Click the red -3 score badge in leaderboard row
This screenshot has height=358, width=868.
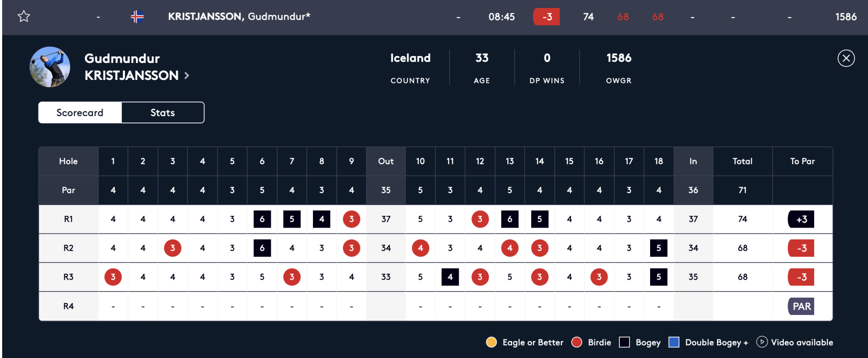coord(546,17)
